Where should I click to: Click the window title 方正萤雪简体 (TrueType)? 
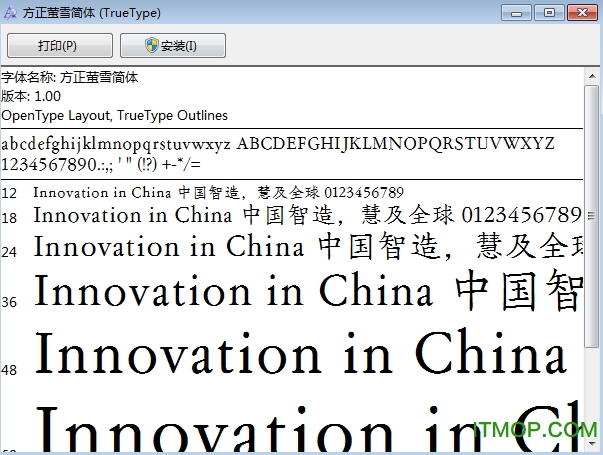[x=92, y=13]
